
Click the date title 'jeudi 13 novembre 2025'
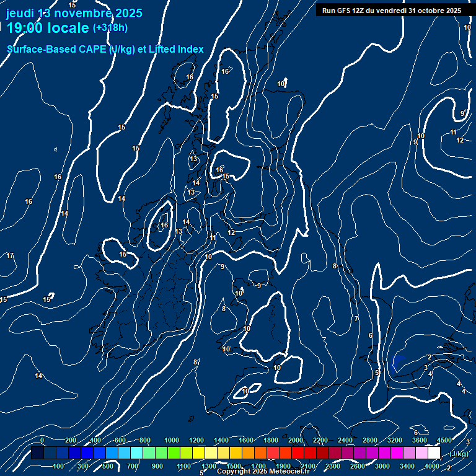[x=74, y=13]
